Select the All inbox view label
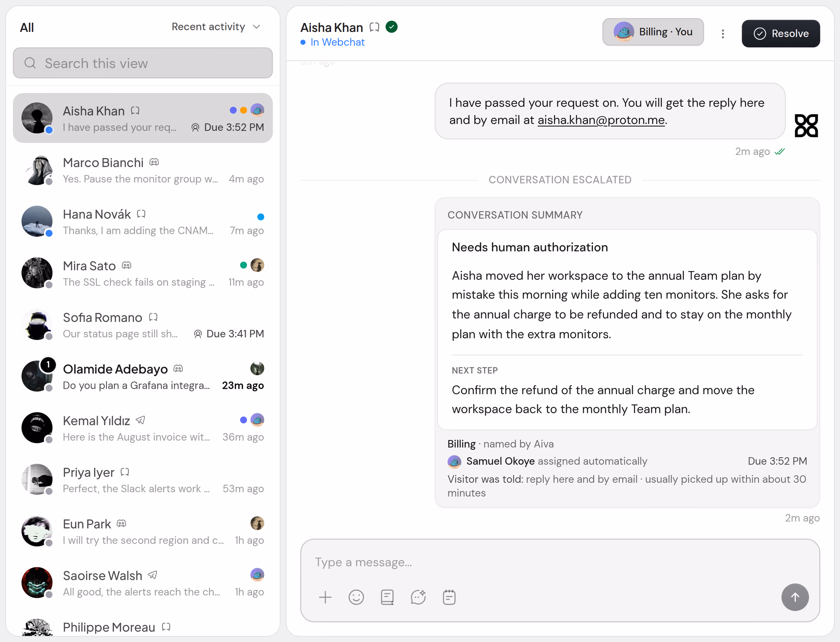The height and width of the screenshot is (642, 840). (x=27, y=28)
